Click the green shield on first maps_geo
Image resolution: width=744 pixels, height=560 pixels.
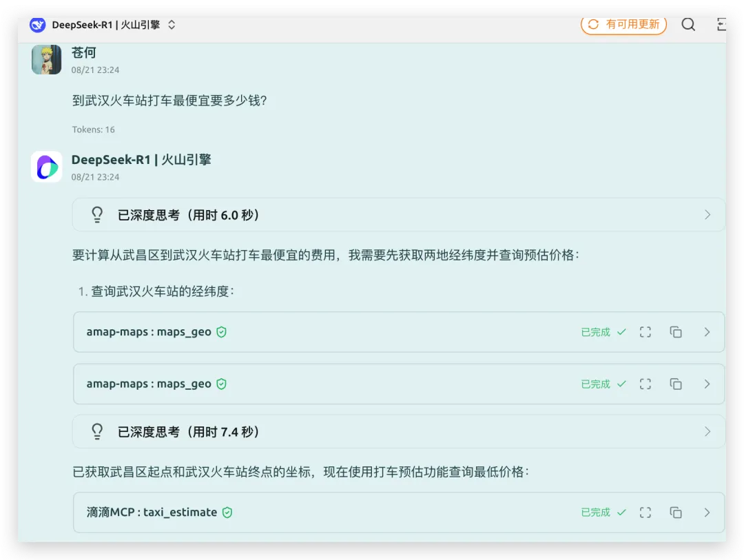pos(221,332)
